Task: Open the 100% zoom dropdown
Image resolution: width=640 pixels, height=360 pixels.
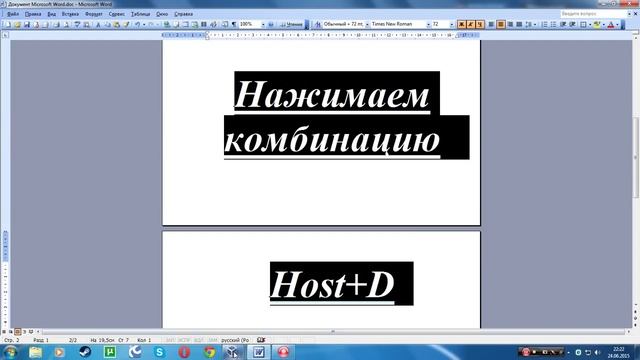Action: tap(263, 24)
